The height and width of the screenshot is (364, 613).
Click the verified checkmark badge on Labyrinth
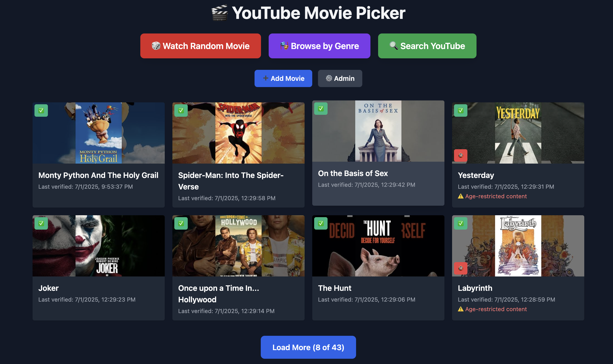(461, 223)
